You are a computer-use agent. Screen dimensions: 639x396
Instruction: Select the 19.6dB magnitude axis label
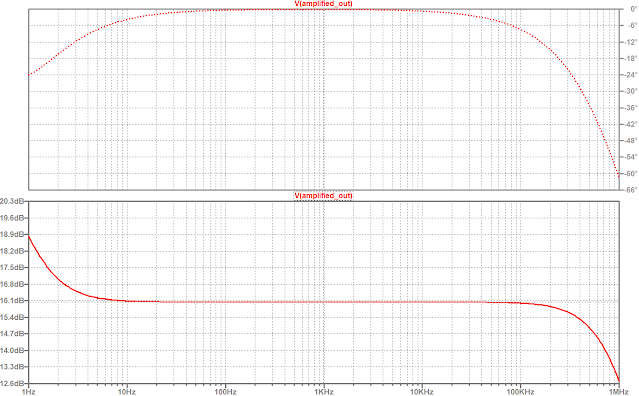click(12, 218)
